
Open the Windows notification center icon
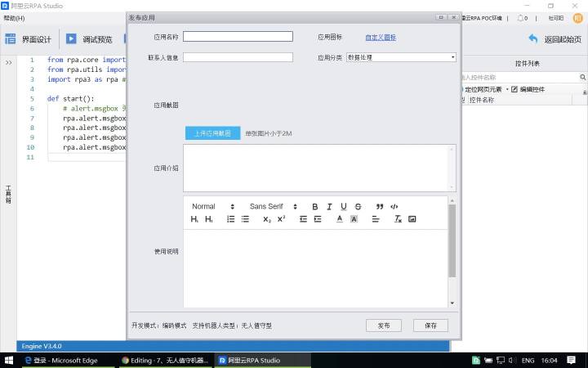[x=571, y=361]
